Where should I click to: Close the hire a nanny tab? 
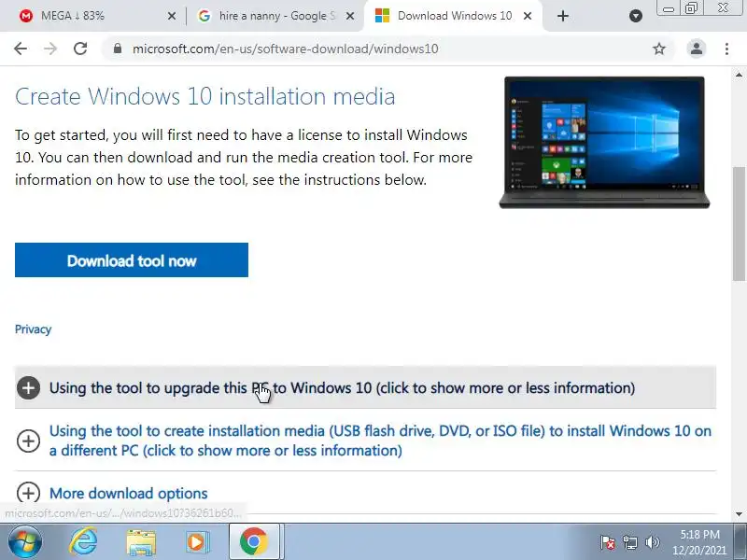click(x=349, y=16)
